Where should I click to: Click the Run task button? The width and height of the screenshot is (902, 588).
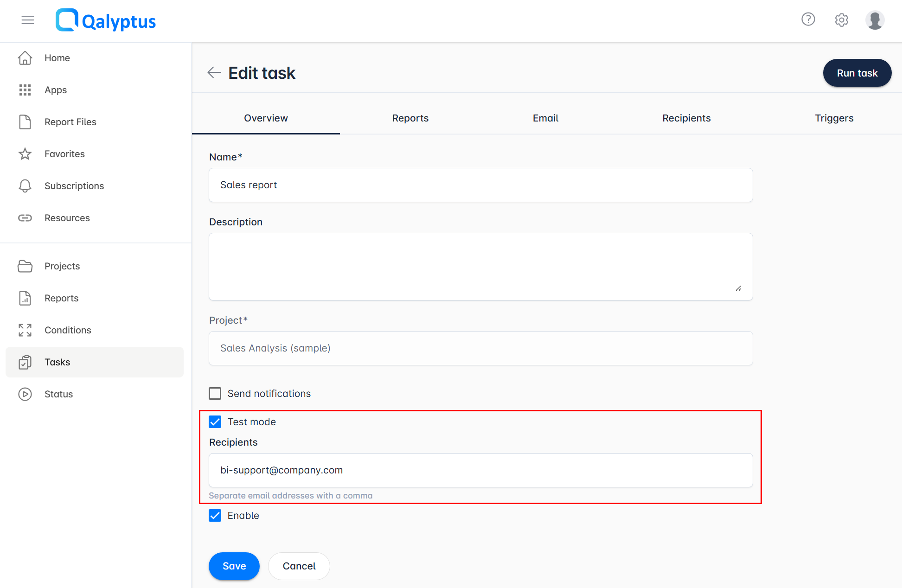[x=857, y=73]
